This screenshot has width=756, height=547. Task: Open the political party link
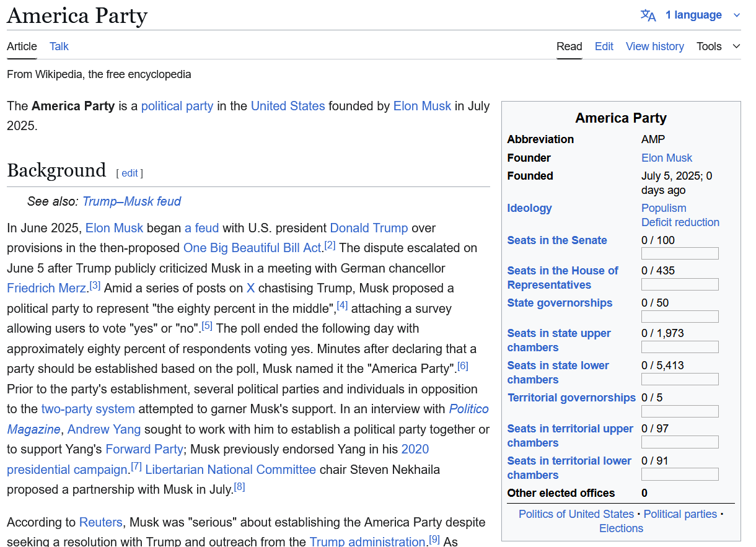pos(177,106)
